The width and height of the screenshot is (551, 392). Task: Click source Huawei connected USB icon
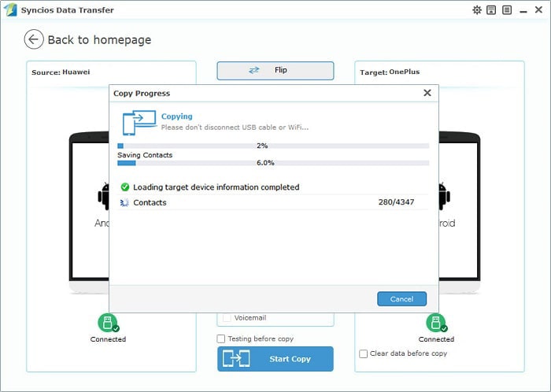click(x=109, y=323)
